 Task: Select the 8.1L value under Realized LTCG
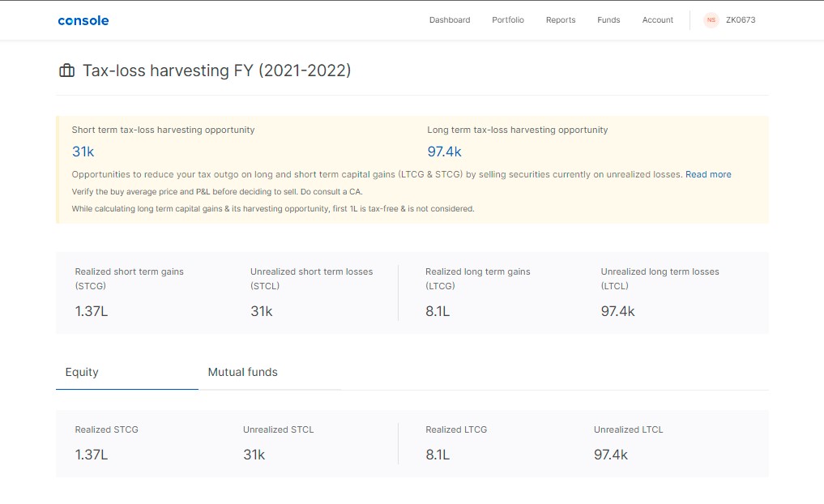click(x=438, y=455)
